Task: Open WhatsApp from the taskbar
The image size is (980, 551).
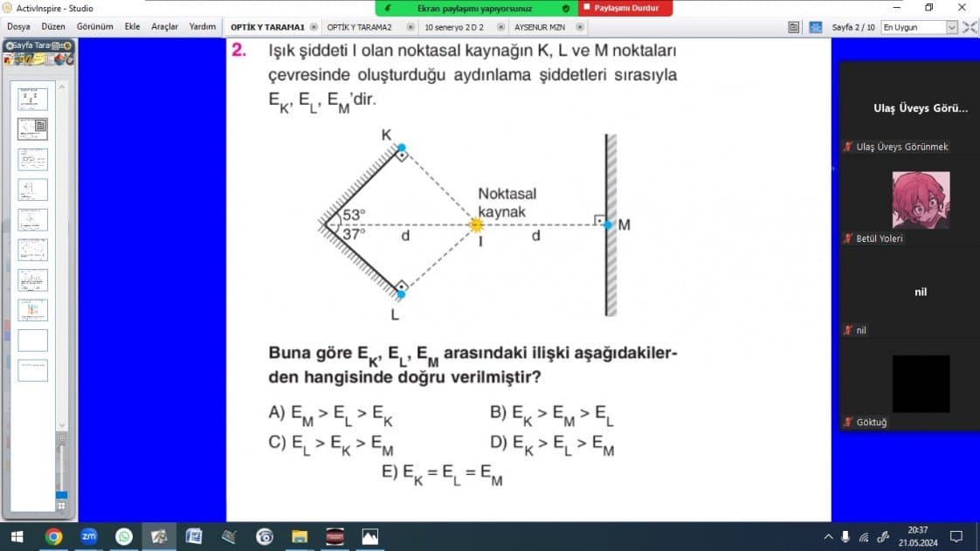Action: pyautogui.click(x=124, y=537)
